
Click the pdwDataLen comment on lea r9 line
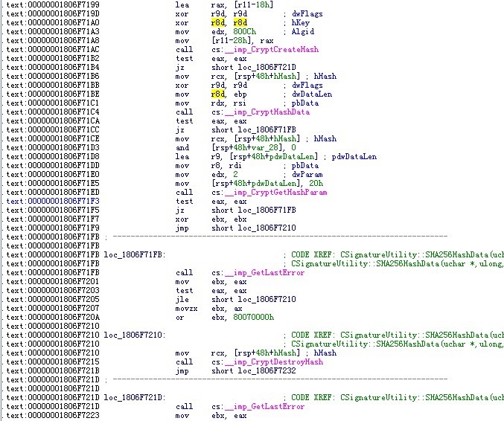point(354,157)
